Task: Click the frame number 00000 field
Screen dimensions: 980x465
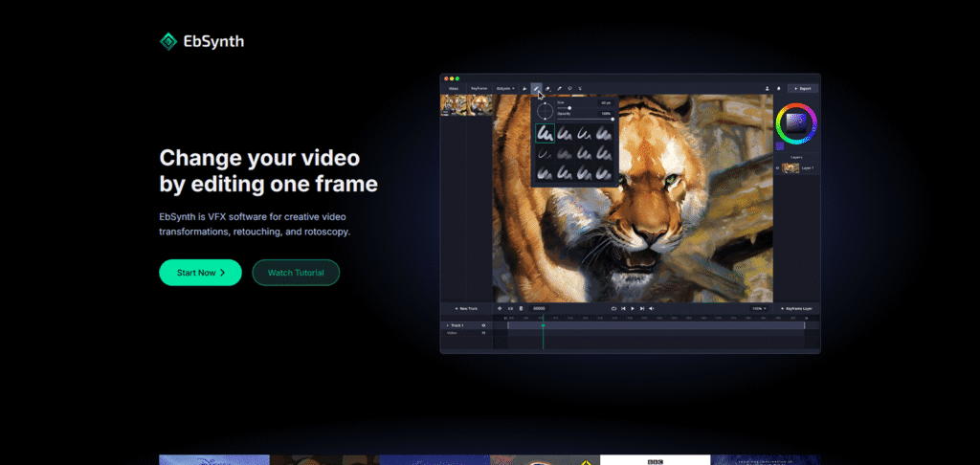Action: (x=540, y=309)
